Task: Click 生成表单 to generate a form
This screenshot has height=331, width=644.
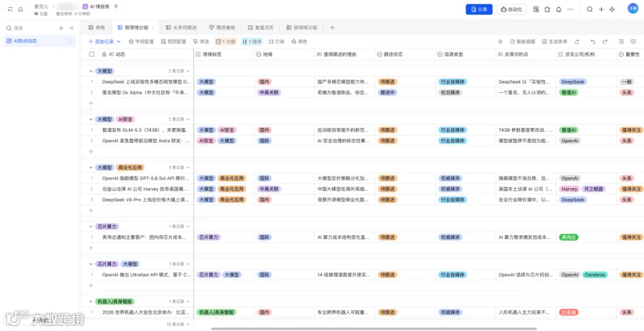Action: pos(555,41)
